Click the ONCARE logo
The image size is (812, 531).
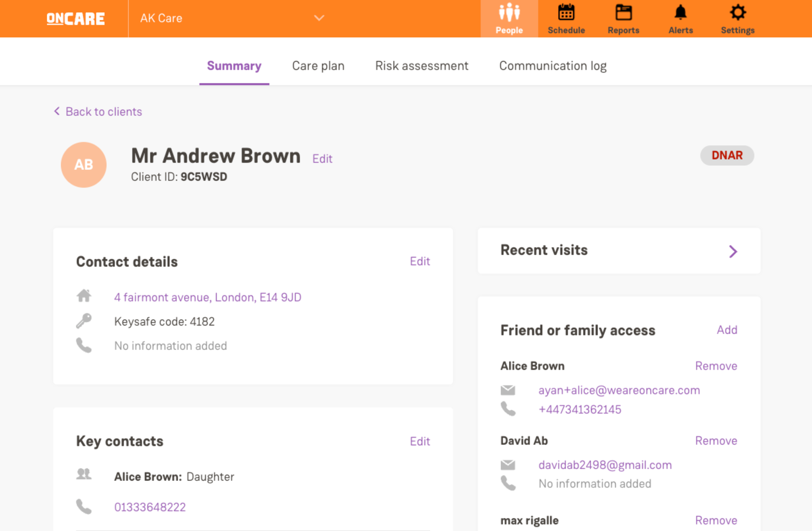tap(75, 19)
